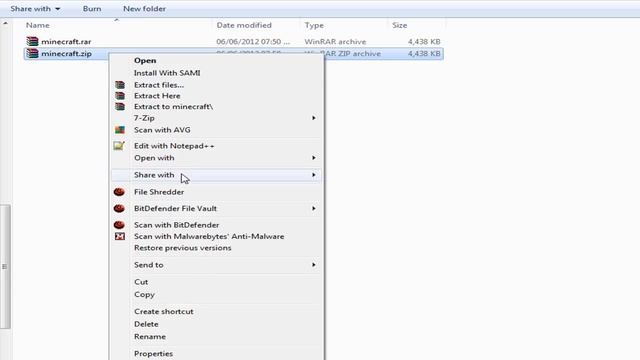The width and height of the screenshot is (640, 360).
Task: Select Send to entry
Action: click(x=149, y=265)
